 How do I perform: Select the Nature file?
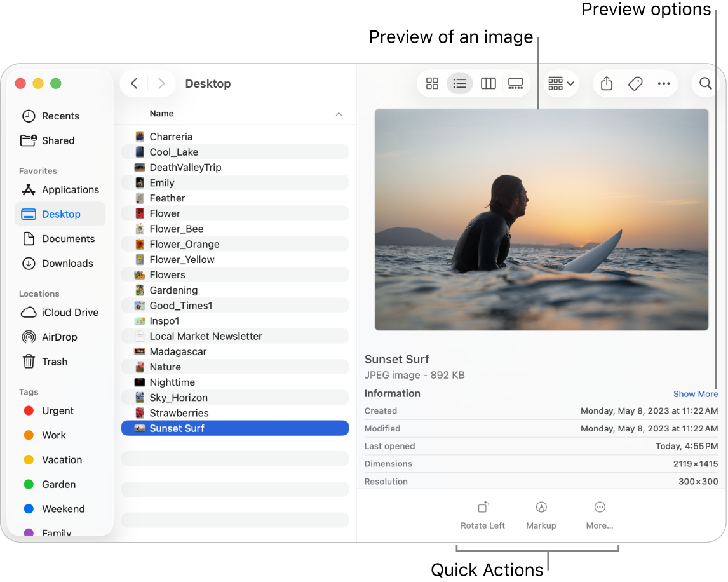click(235, 367)
